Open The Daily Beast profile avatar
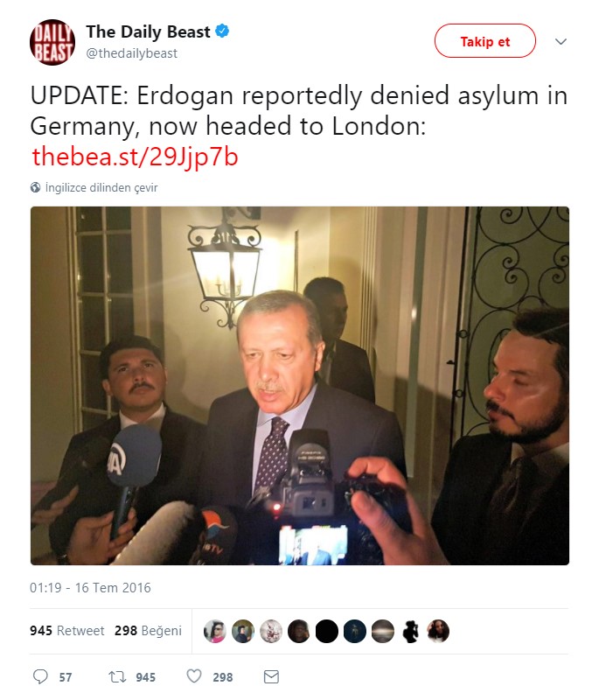Viewport: 592px width, 700px height. pyautogui.click(x=52, y=42)
